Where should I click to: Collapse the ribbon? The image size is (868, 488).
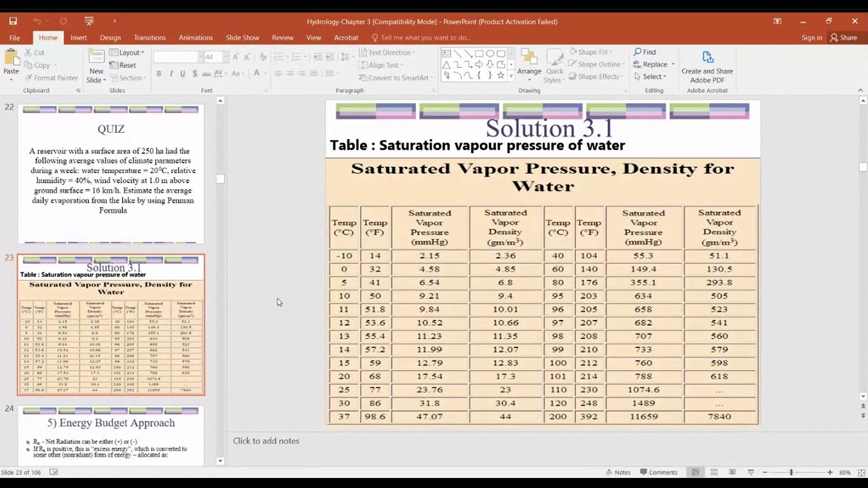click(x=860, y=90)
